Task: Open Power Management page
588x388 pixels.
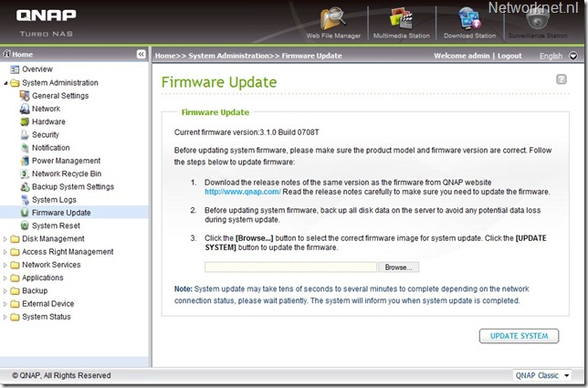Action: (66, 161)
